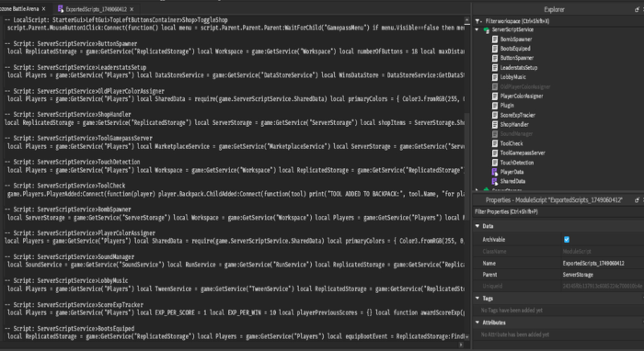Select PlayerColorAssigner in the Explorer tree
The image size is (644, 351).
(522, 96)
